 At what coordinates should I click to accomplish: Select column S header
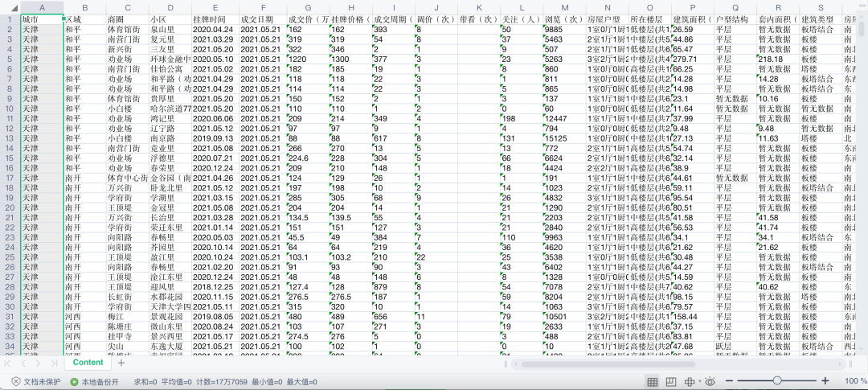[821, 8]
